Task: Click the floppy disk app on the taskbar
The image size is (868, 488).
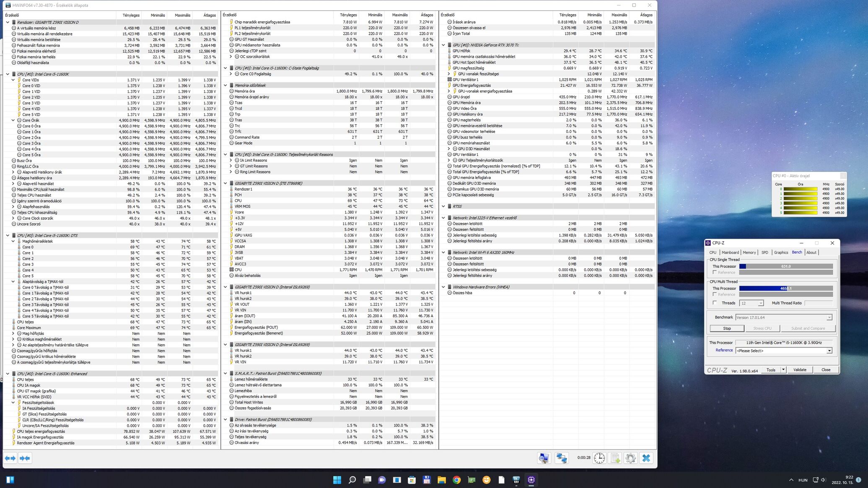Action: [427, 480]
